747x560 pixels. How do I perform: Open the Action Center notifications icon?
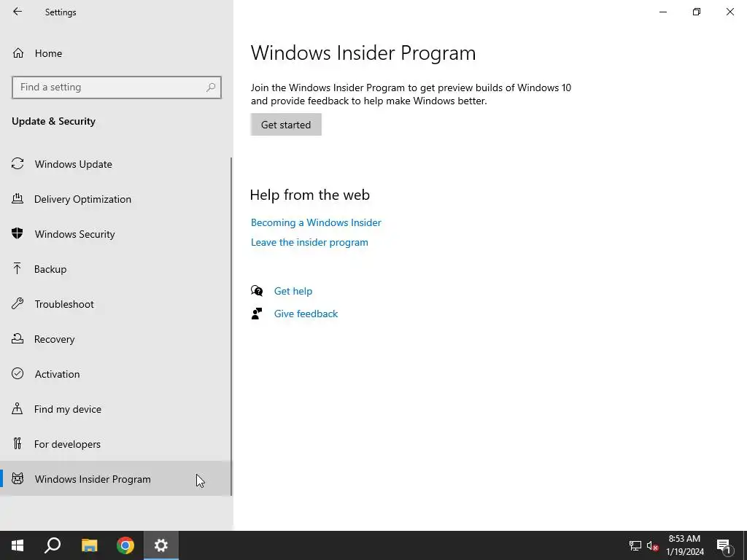(x=724, y=545)
